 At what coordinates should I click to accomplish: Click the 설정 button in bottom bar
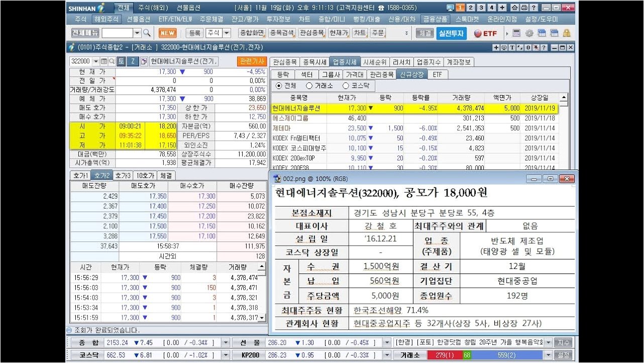coord(564,355)
